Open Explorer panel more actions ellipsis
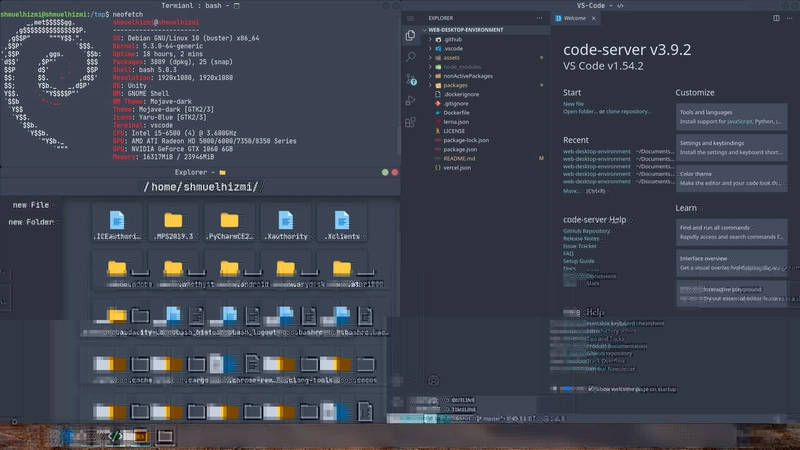Screen dimensions: 800x450 (539, 18)
